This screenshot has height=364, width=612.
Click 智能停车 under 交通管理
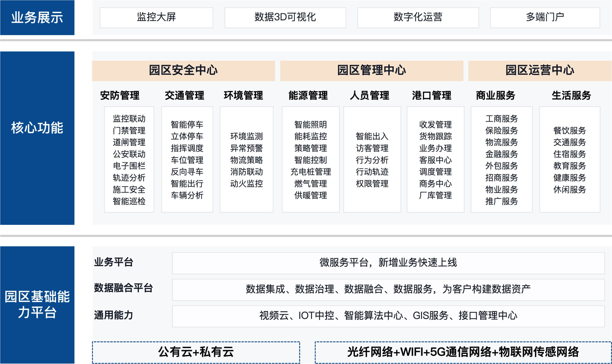[187, 125]
